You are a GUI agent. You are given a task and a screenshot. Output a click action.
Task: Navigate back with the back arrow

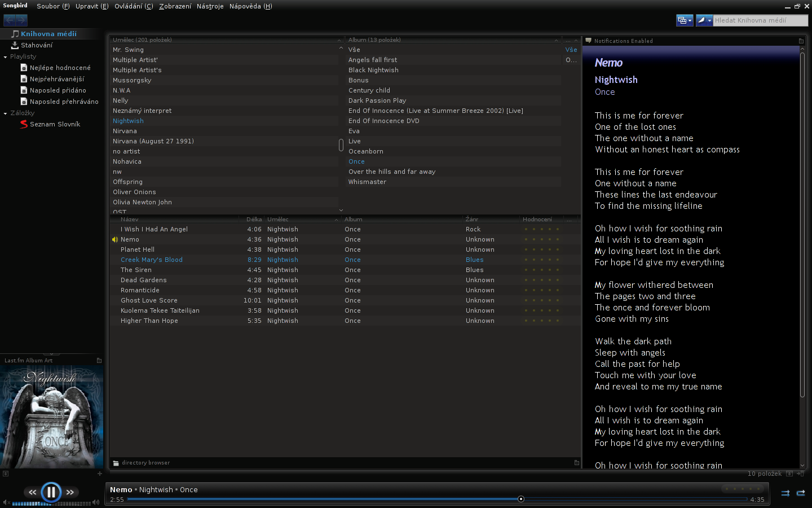[x=9, y=20]
